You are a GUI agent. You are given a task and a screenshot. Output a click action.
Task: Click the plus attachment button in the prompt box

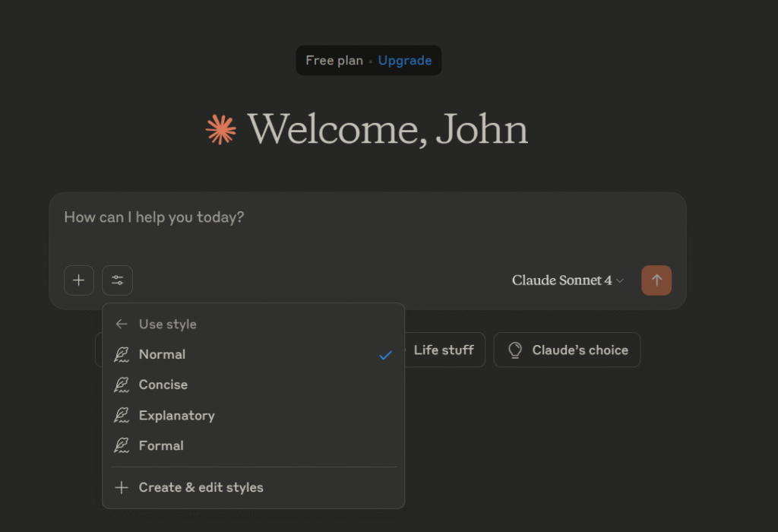(x=79, y=280)
